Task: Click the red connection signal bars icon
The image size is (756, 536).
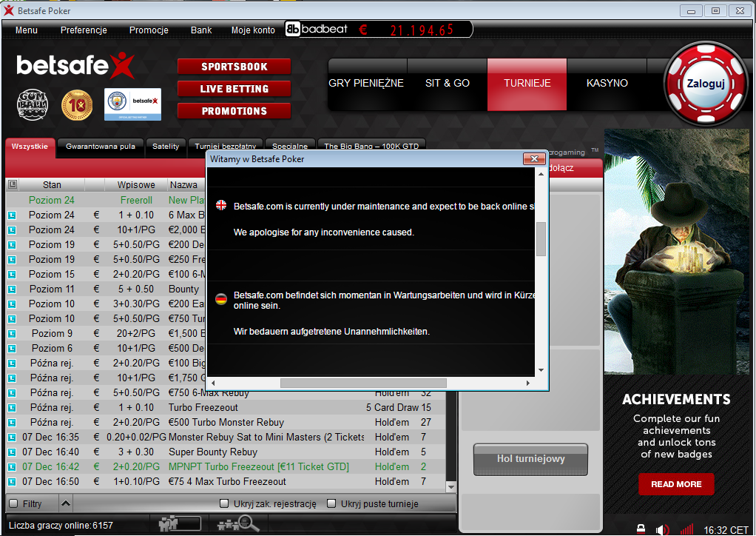Action: click(686, 529)
